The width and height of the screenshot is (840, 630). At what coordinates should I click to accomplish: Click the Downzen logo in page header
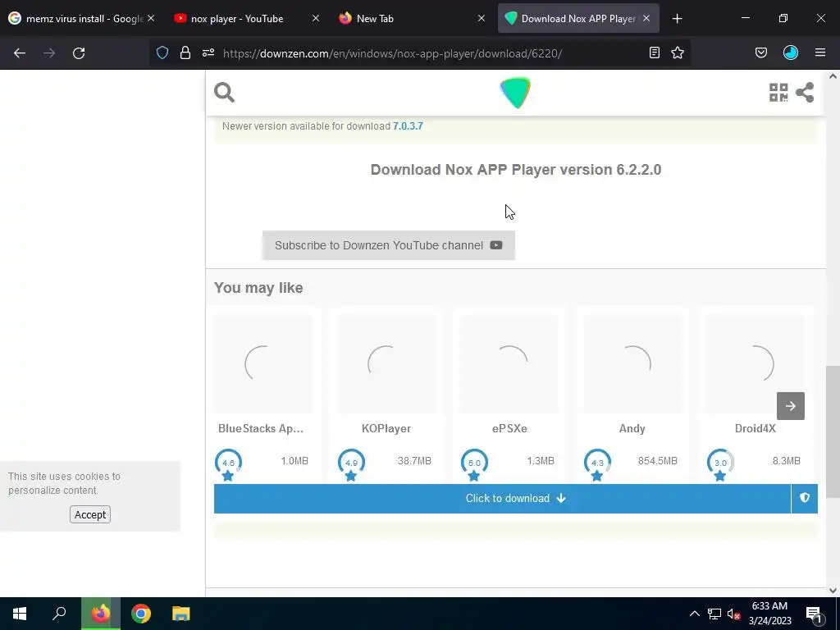click(x=515, y=92)
